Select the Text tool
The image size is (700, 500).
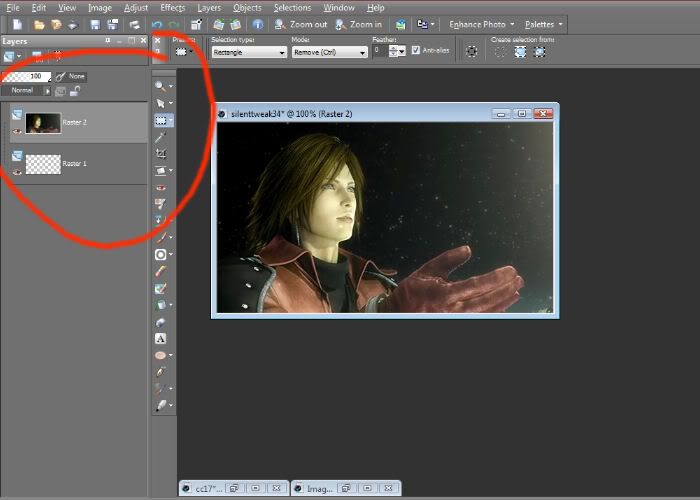click(161, 338)
